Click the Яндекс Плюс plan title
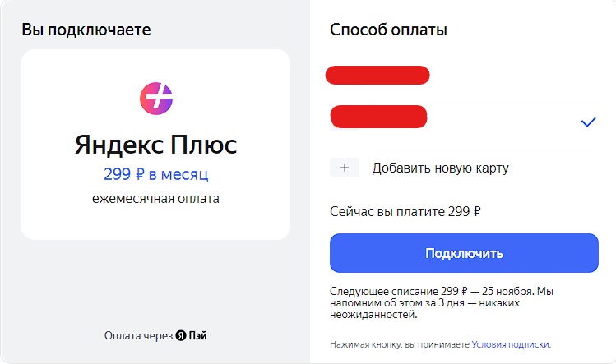 156,145
